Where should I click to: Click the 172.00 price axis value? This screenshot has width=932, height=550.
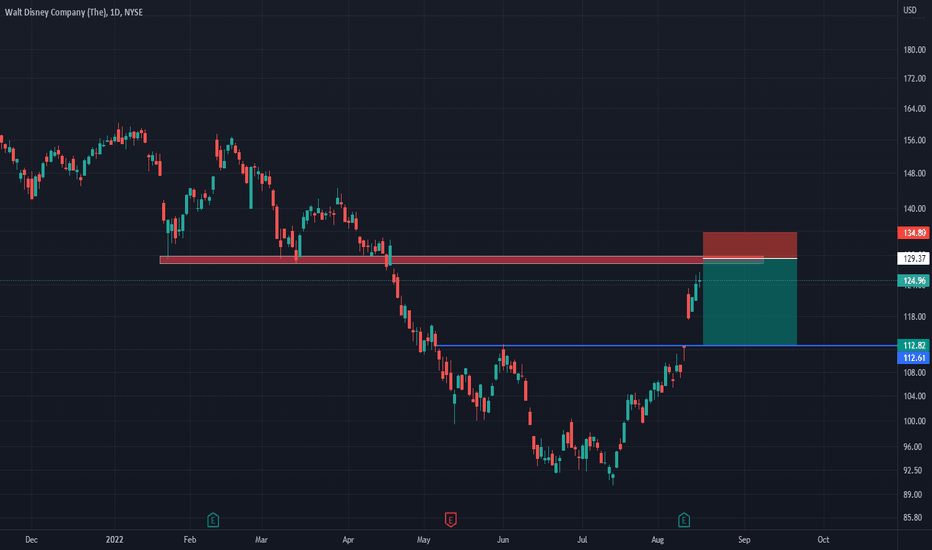914,78
